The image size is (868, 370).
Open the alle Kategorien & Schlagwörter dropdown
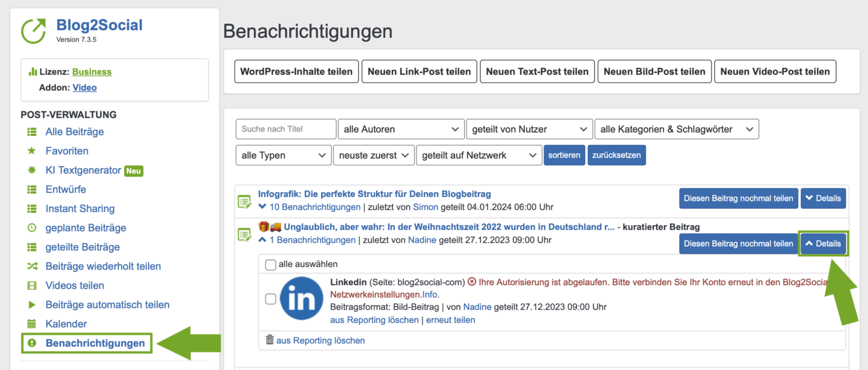pyautogui.click(x=676, y=129)
